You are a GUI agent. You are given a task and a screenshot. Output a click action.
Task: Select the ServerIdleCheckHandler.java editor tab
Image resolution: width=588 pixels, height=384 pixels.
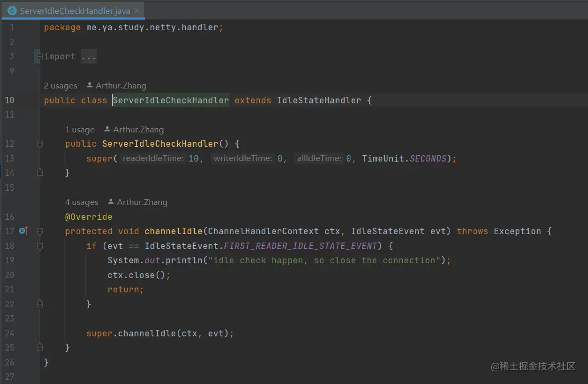[x=74, y=11]
